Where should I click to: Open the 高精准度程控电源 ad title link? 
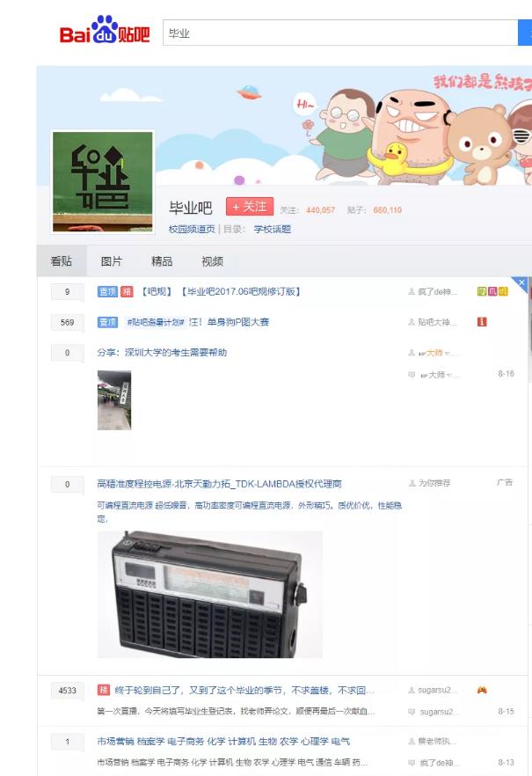click(219, 484)
